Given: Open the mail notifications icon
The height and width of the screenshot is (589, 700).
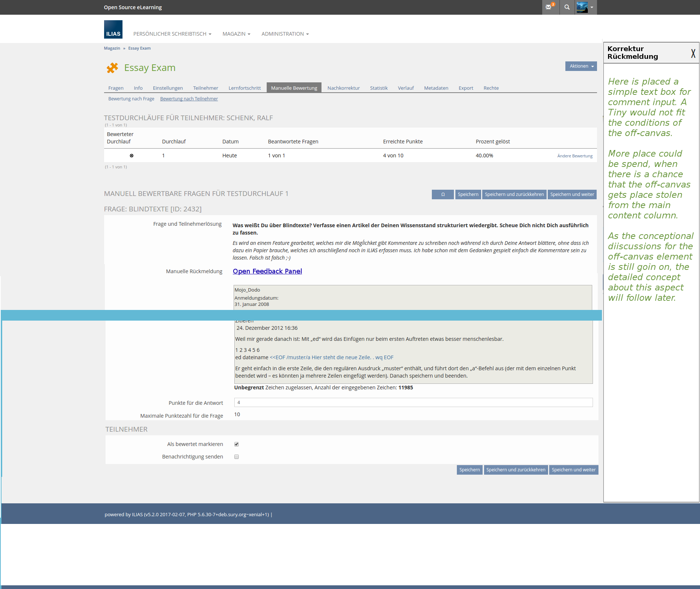Looking at the screenshot, I should [550, 7].
